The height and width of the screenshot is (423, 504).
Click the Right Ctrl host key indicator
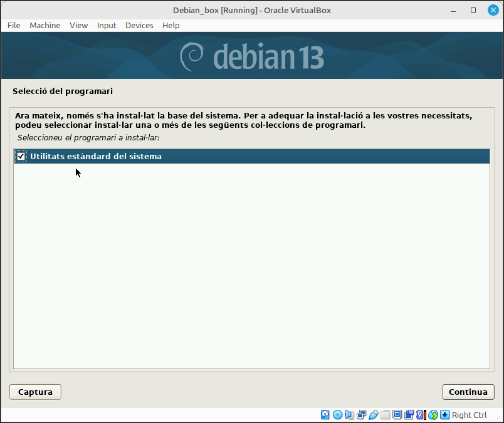point(470,415)
